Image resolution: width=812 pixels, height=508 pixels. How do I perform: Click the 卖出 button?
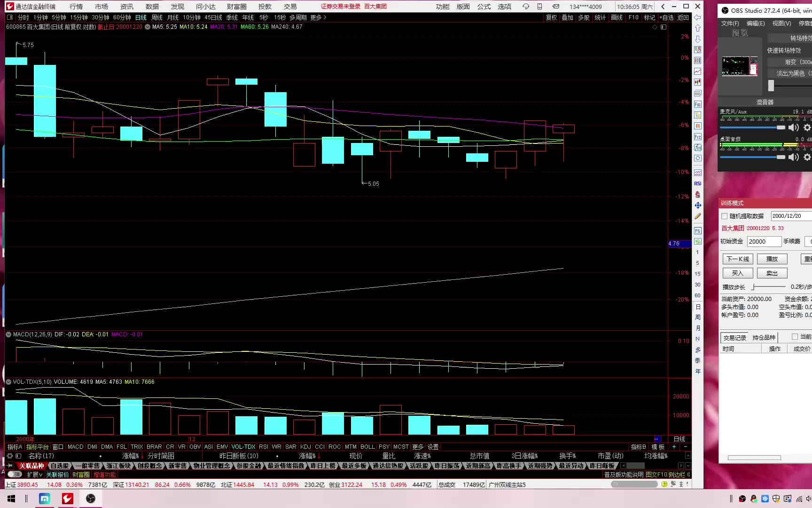[772, 273]
